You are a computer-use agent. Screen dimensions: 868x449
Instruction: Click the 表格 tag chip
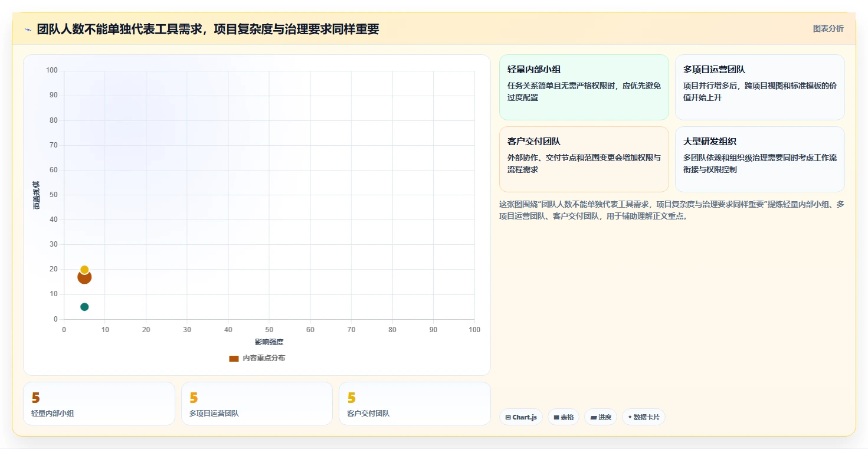coord(564,417)
